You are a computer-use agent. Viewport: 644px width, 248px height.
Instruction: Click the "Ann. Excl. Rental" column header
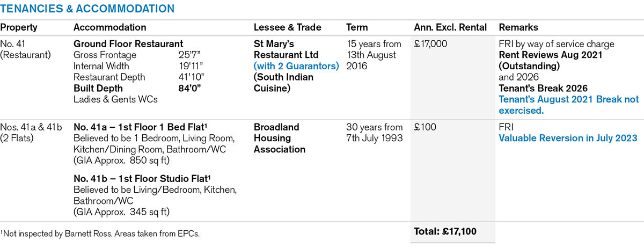[x=450, y=27]
